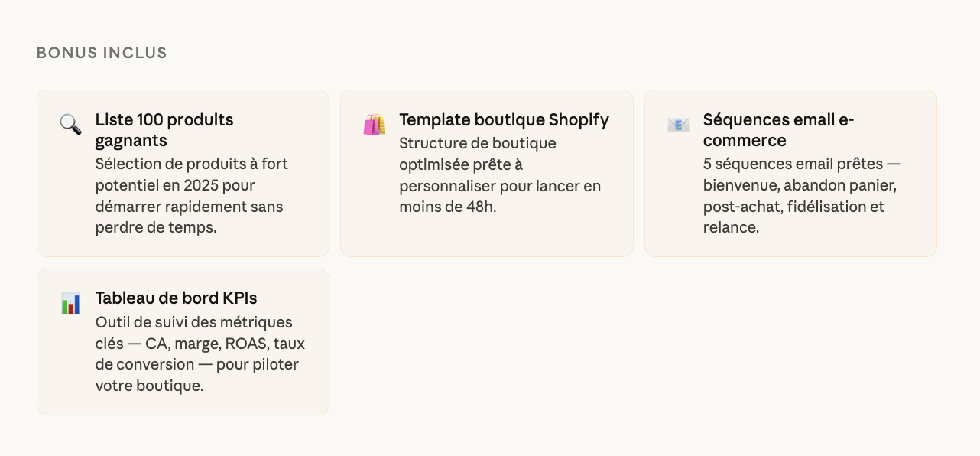The width and height of the screenshot is (980, 456).
Task: Click the 'moins de 48h' text
Action: [x=448, y=207]
